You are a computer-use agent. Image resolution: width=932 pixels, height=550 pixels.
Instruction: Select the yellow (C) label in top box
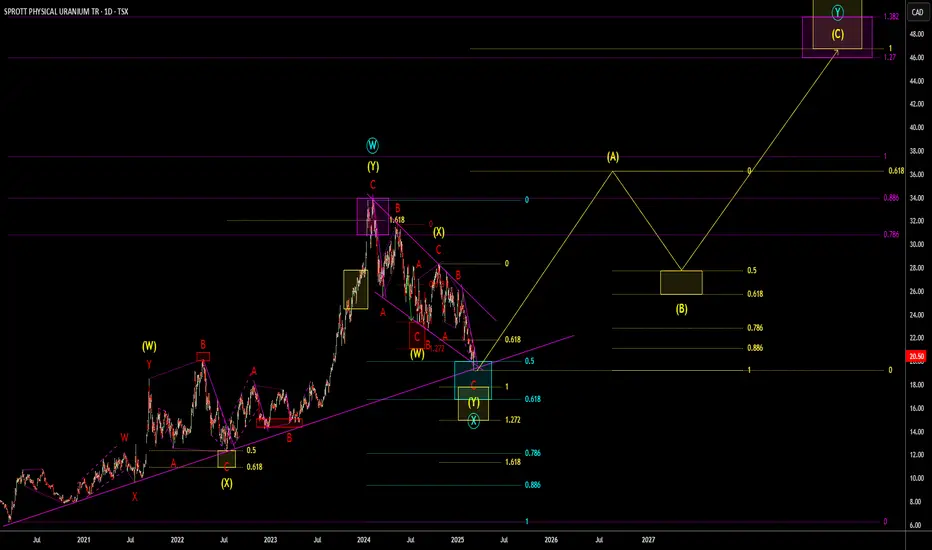click(x=837, y=34)
